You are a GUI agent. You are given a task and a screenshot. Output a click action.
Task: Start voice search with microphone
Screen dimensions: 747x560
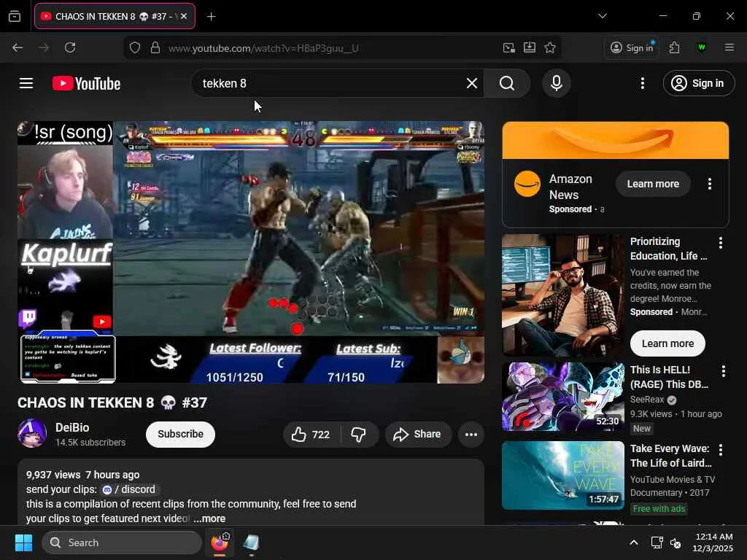pyautogui.click(x=556, y=83)
